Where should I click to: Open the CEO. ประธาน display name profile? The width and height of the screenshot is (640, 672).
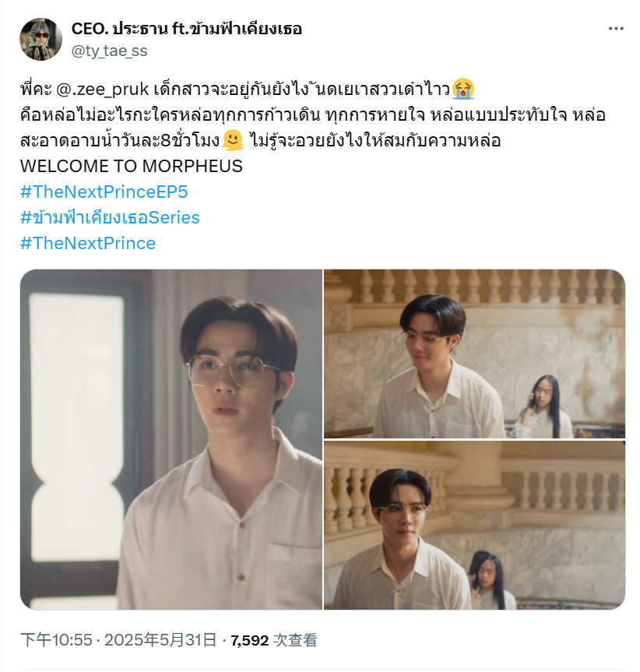187,29
